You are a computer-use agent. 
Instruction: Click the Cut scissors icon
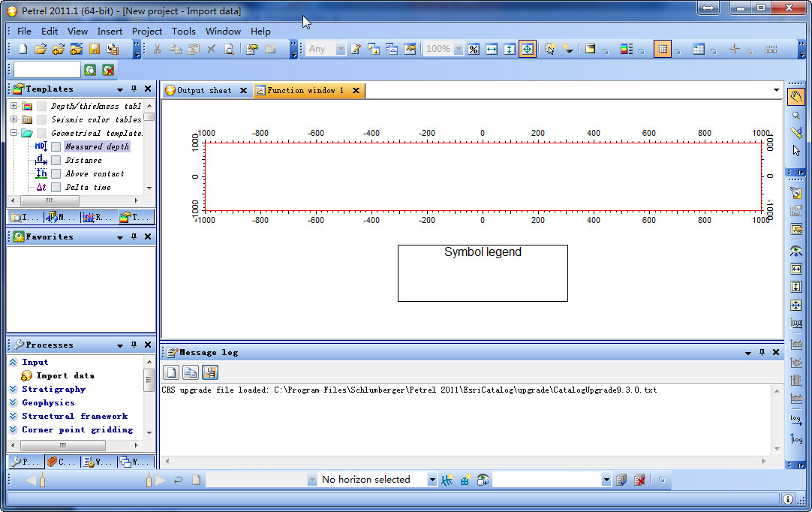(x=158, y=49)
